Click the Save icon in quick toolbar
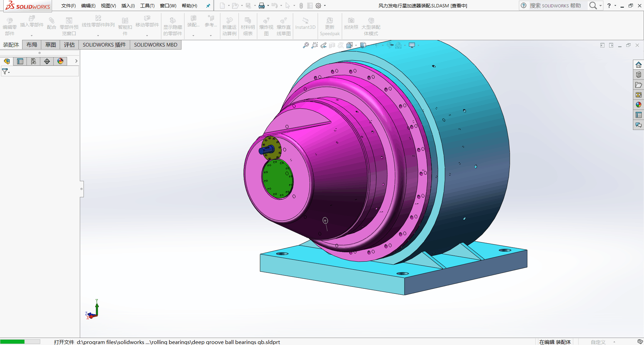This screenshot has width=644, height=345. tap(249, 6)
